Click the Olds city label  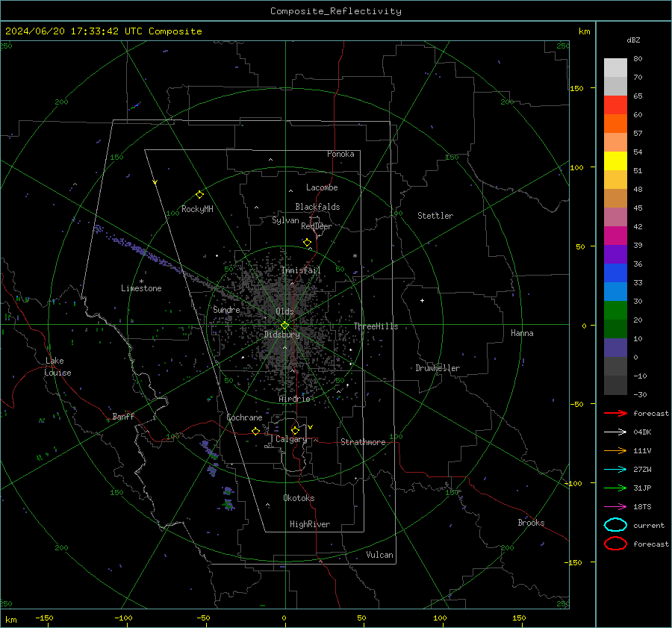pyautogui.click(x=284, y=311)
